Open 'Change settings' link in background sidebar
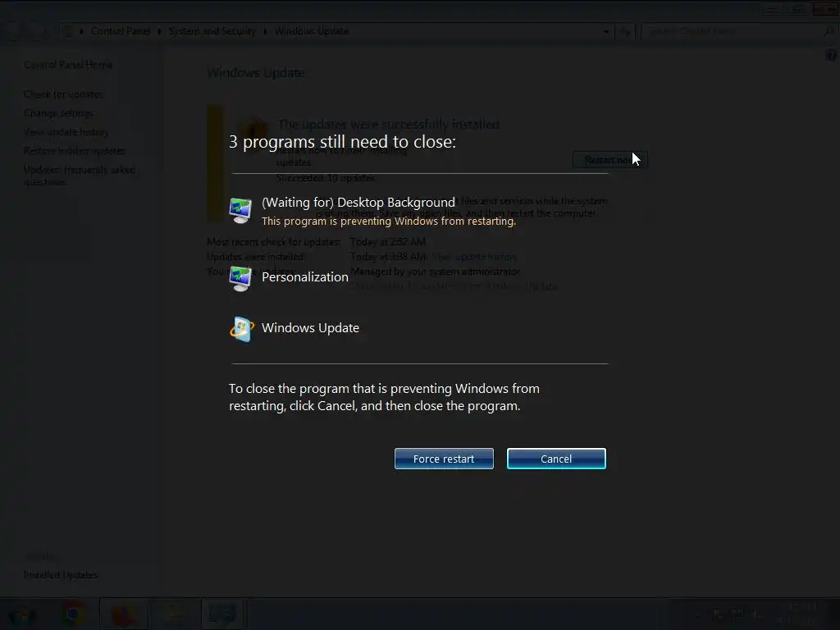The width and height of the screenshot is (840, 630). coord(58,113)
